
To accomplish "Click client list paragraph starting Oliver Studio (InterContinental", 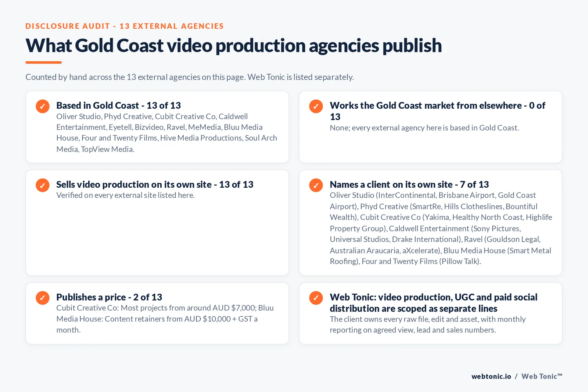I will pyautogui.click(x=441, y=228).
